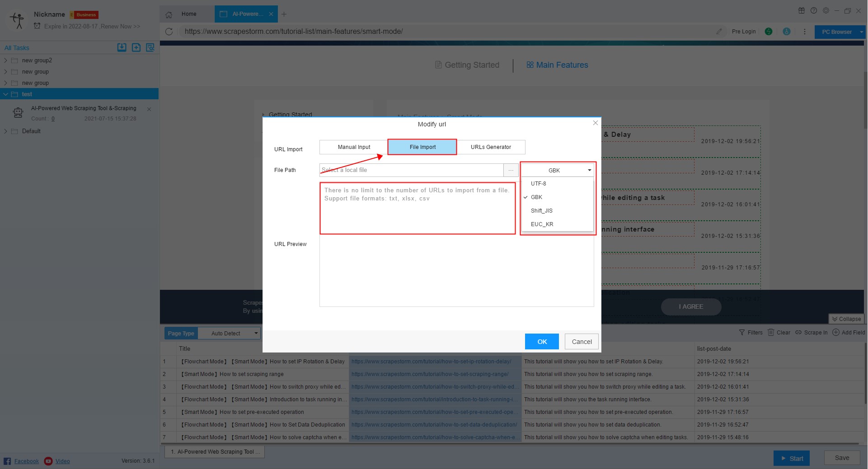This screenshot has width=868, height=469.
Task: Click the blue round icon next to flowchart icon
Action: (787, 32)
